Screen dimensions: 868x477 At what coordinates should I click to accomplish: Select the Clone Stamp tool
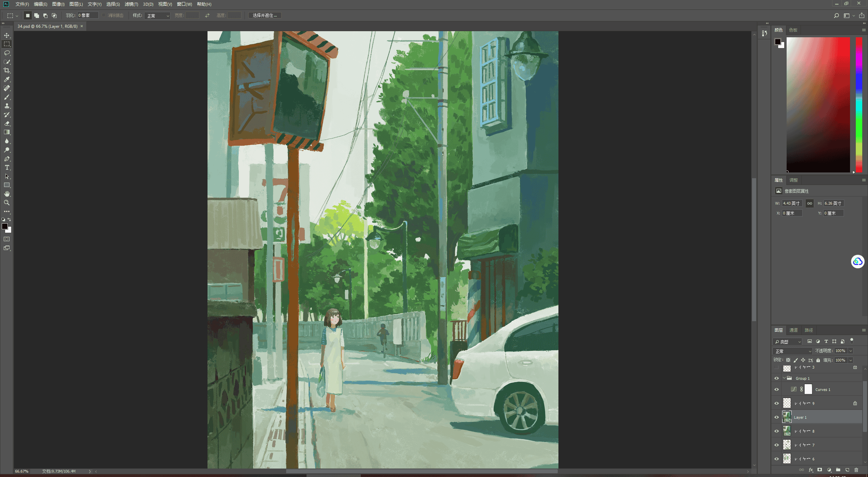tap(7, 106)
